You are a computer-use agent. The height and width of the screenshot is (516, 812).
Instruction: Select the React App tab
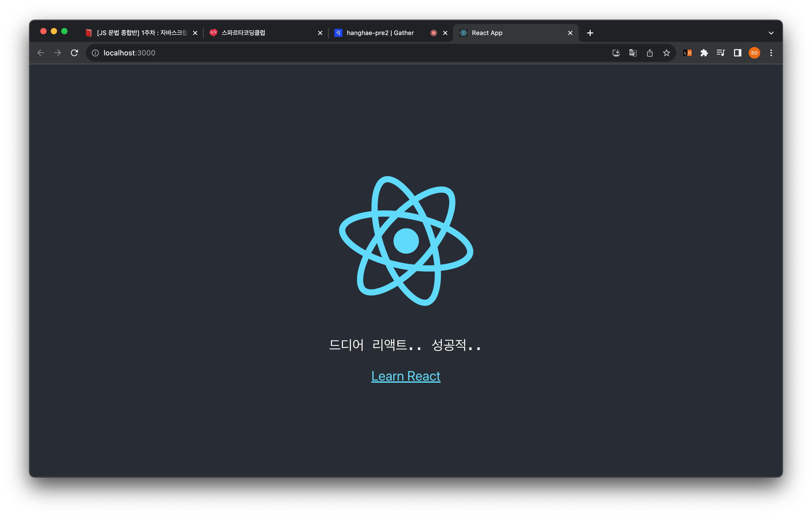point(516,33)
